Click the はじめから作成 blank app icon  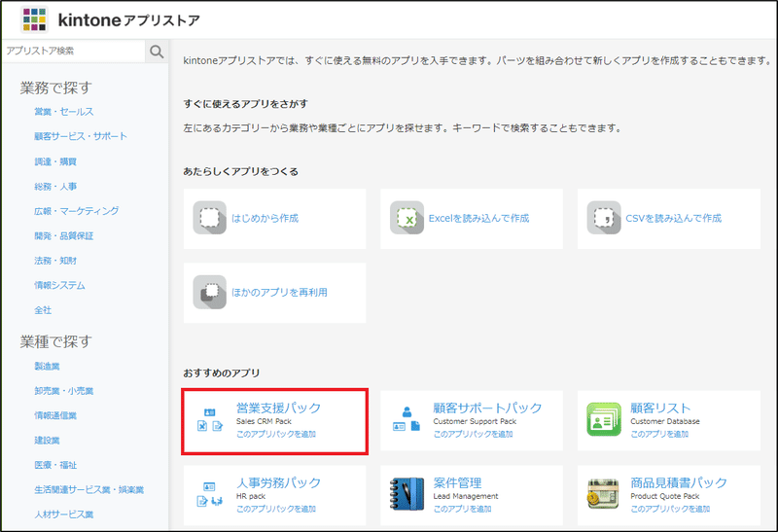[209, 217]
